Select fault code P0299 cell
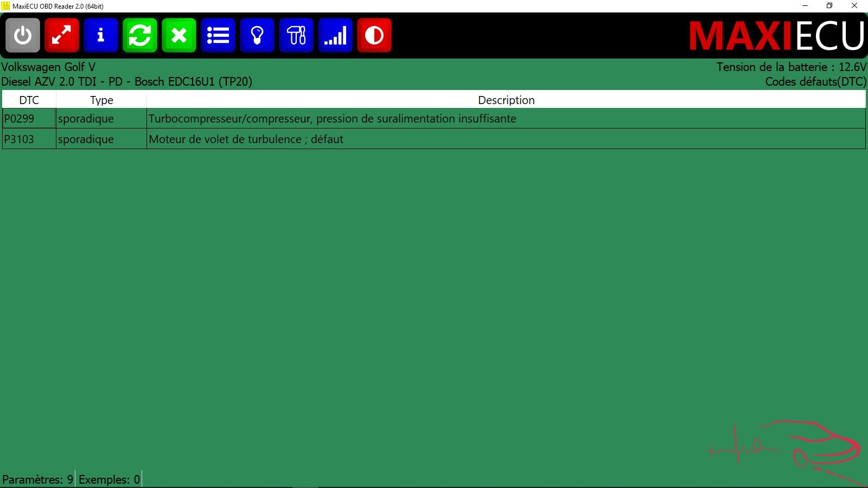The image size is (868, 488). pos(29,118)
